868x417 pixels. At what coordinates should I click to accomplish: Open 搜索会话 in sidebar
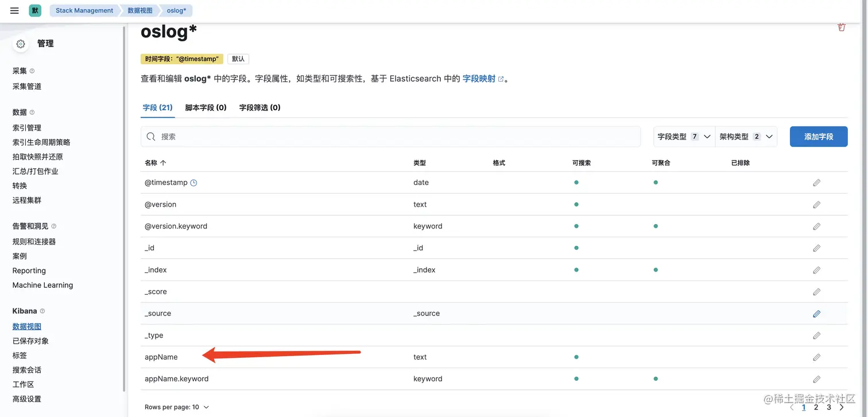pos(27,370)
